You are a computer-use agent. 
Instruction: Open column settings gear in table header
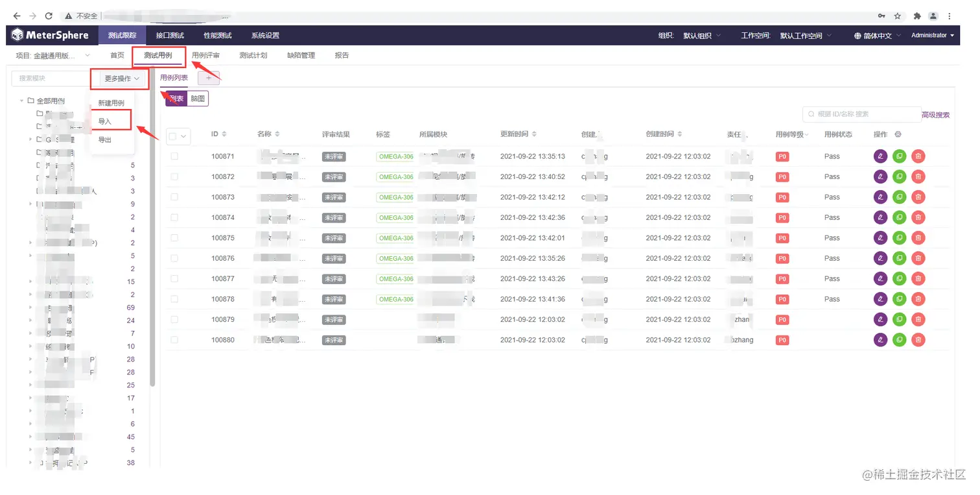898,134
